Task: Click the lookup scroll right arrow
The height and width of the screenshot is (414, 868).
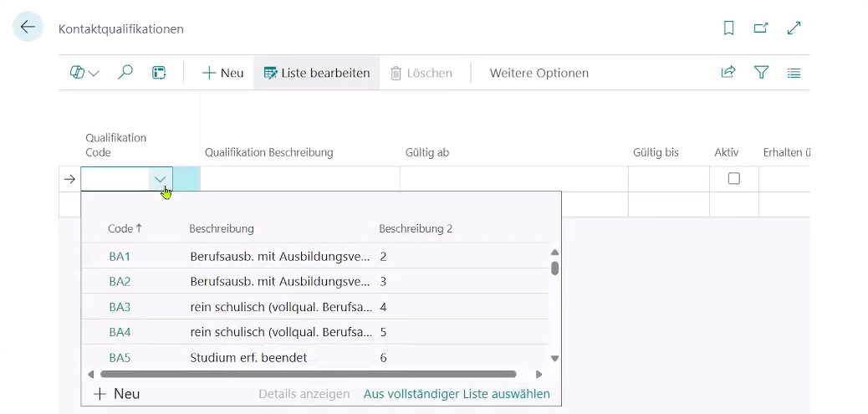Action: pos(539,374)
